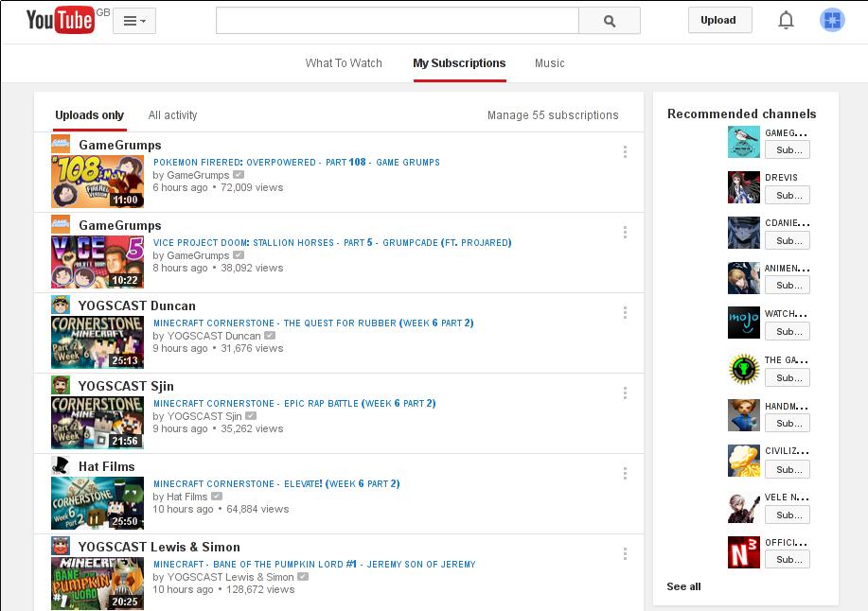Click GameGrumps channel heading above FireRed video
The image size is (868, 611).
tap(120, 145)
